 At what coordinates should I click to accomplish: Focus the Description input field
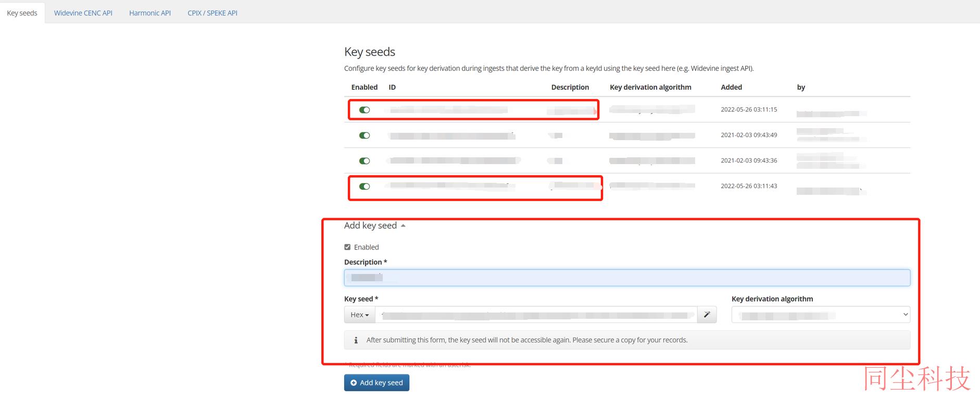pos(627,278)
